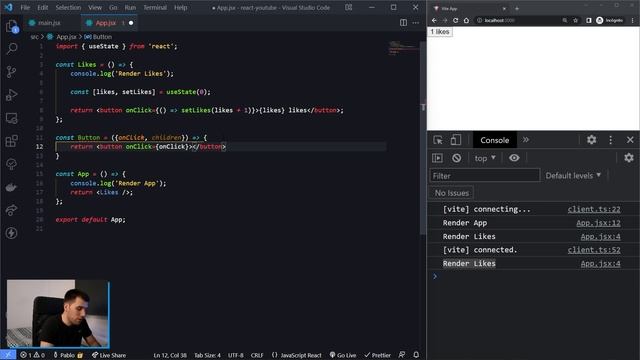The height and width of the screenshot is (360, 640).
Task: Clear the console with the ban icon
Action: point(456,158)
